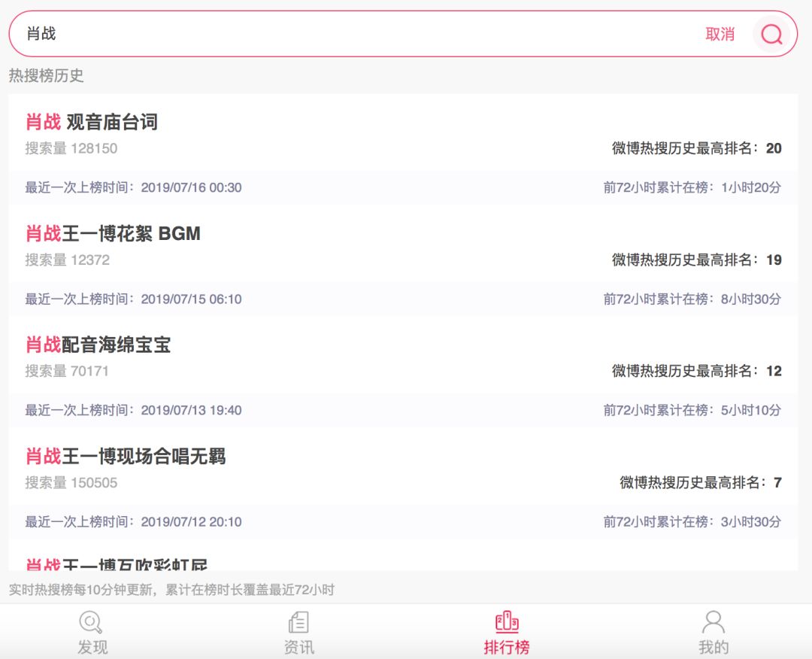The image size is (812, 659).
Task: Tap 取消 to cancel the search
Action: pyautogui.click(x=720, y=34)
